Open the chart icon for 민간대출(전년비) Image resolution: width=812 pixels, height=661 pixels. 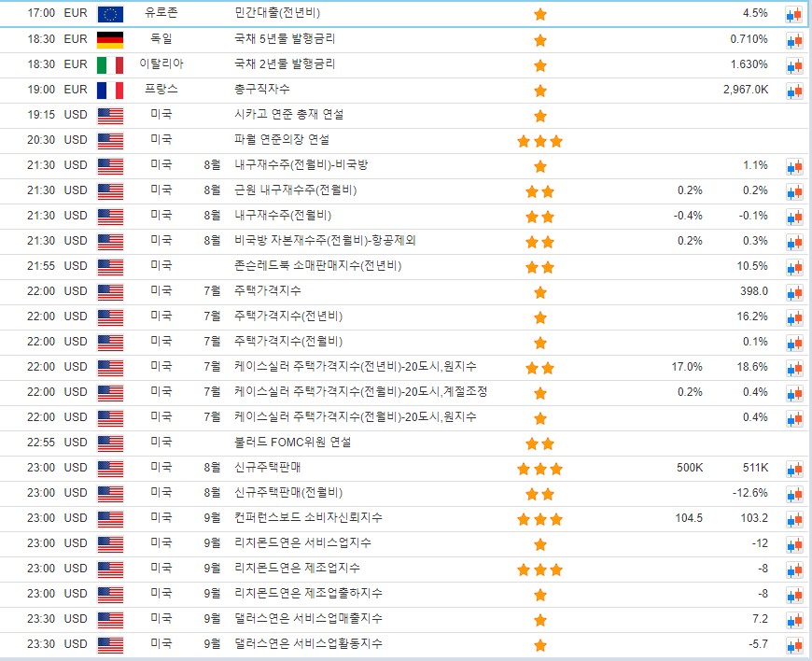click(x=794, y=14)
